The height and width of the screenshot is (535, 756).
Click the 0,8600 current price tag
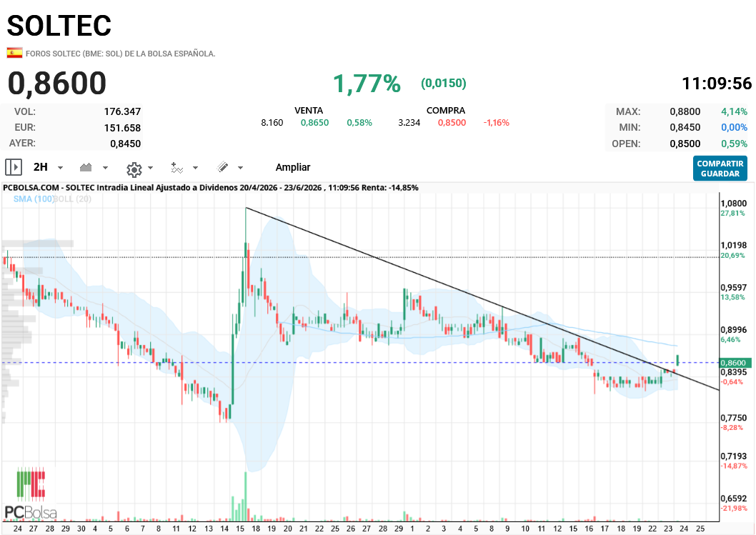(x=733, y=362)
